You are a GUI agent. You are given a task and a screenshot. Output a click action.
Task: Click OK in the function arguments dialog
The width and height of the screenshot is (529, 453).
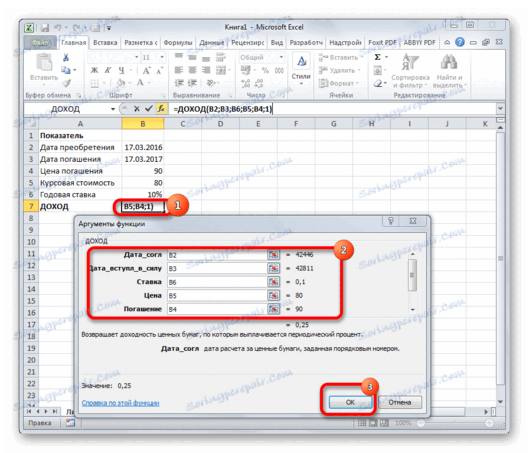(x=350, y=402)
